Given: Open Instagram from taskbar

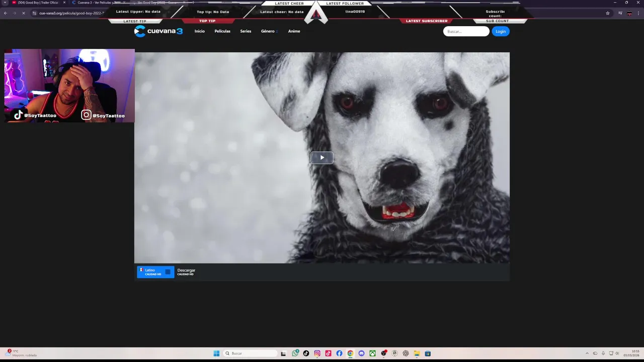Looking at the screenshot, I should point(317,353).
